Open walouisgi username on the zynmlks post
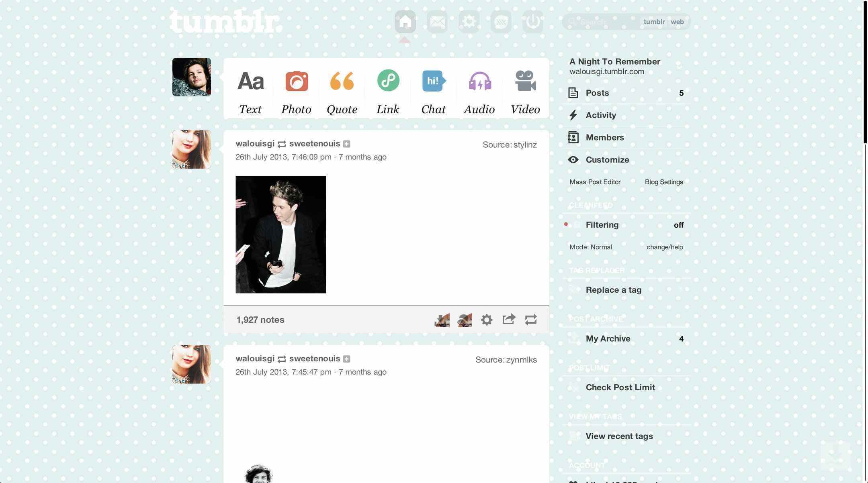Image resolution: width=868 pixels, height=483 pixels. click(255, 359)
